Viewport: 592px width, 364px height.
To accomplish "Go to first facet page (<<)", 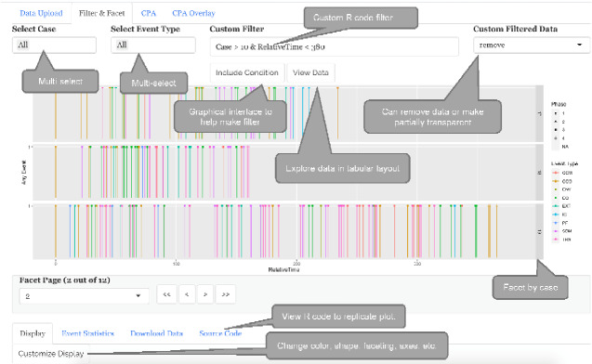I will (166, 294).
